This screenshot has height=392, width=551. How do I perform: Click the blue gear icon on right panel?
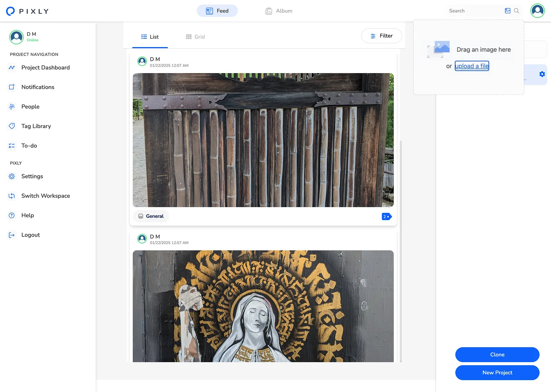pyautogui.click(x=542, y=74)
